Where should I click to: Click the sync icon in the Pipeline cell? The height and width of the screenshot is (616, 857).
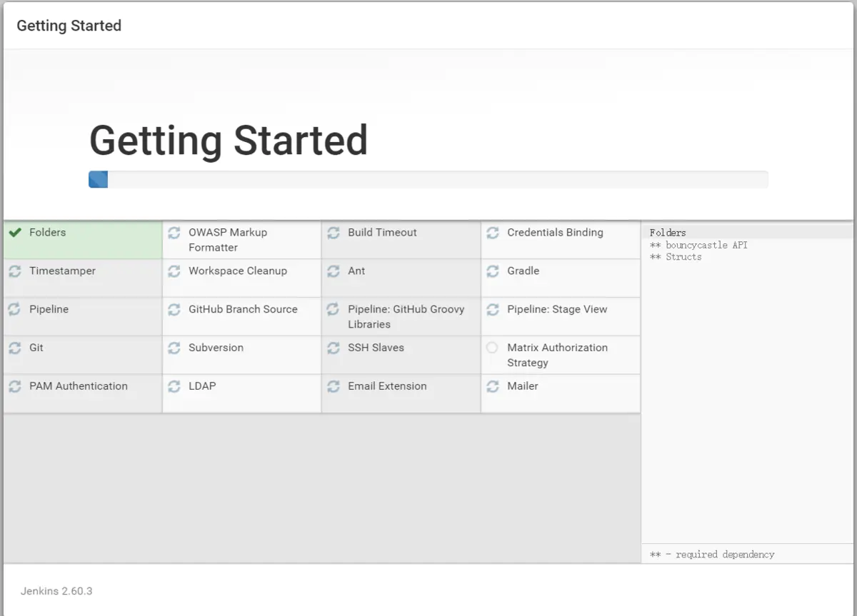click(15, 310)
